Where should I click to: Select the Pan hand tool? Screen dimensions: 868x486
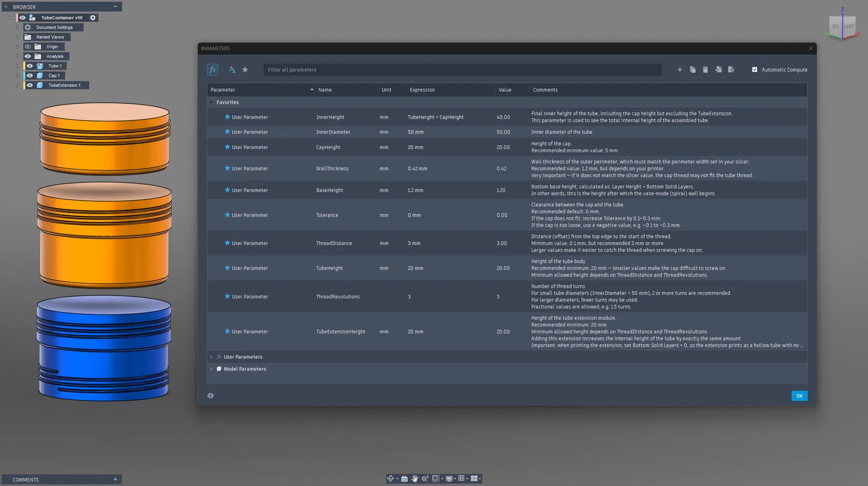pyautogui.click(x=415, y=478)
